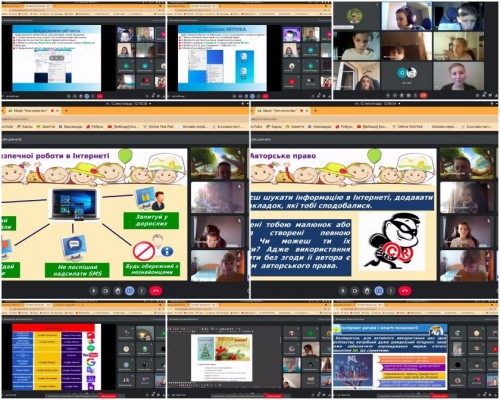The width and height of the screenshot is (500, 400).
Task: Click the Запитуй у дорослих slide label
Action: click(151, 221)
